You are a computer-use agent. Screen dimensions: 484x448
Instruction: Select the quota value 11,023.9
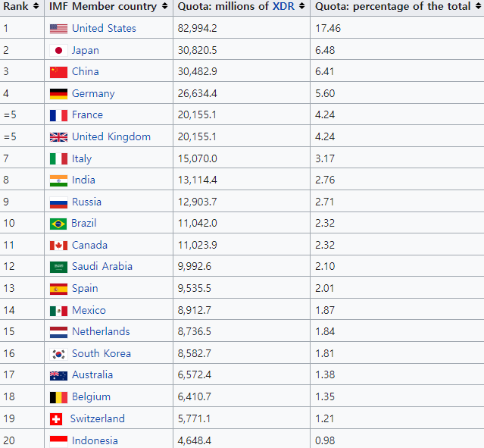tap(197, 246)
